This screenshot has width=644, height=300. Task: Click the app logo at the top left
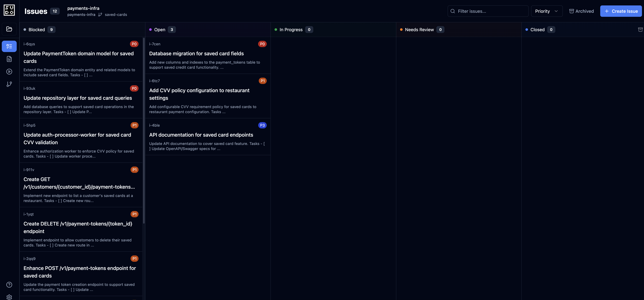(x=9, y=10)
